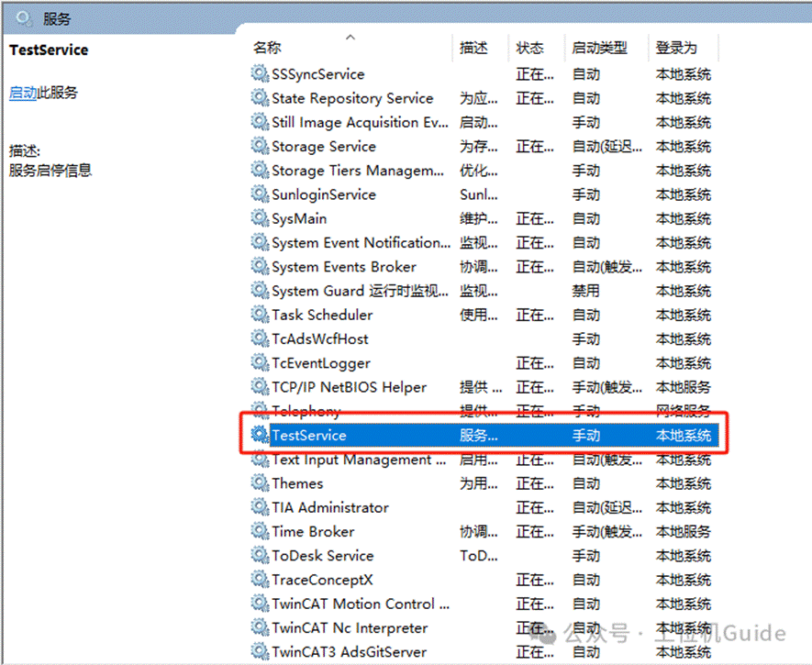Select the TIA Administrator name
This screenshot has height=665, width=812.
[330, 507]
